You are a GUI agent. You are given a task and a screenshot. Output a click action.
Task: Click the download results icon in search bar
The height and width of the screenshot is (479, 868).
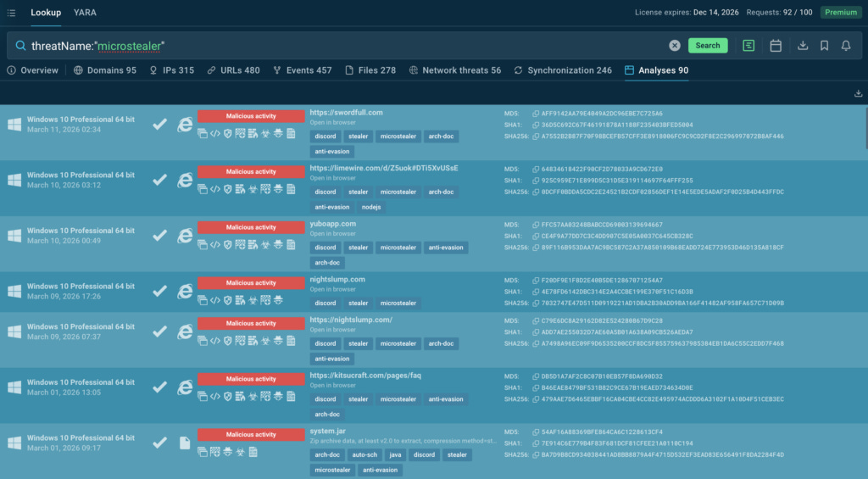click(802, 46)
